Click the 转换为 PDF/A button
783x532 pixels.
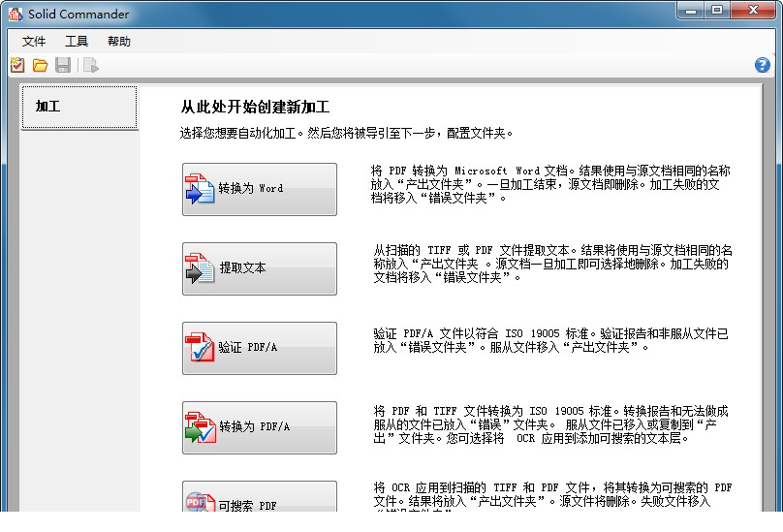coord(260,427)
